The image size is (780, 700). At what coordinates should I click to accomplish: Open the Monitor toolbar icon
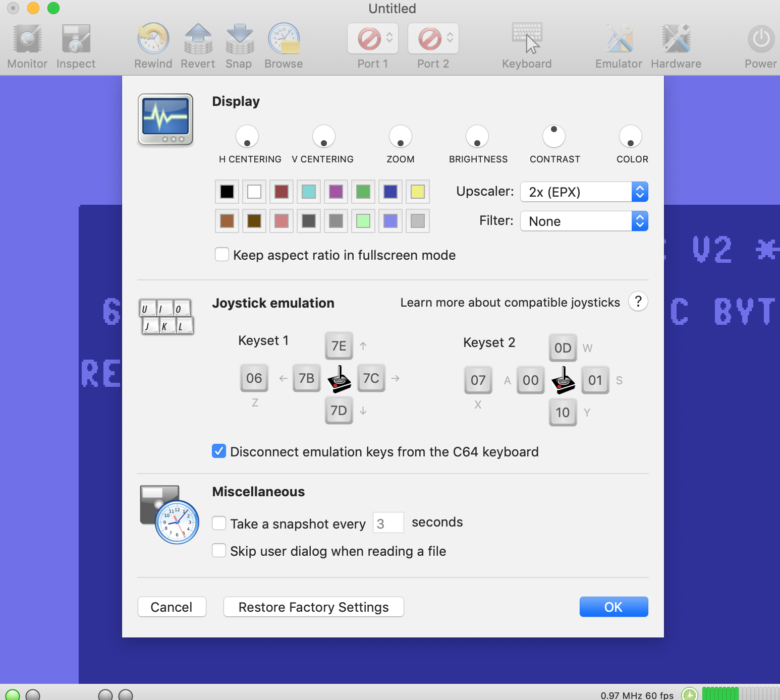click(27, 39)
